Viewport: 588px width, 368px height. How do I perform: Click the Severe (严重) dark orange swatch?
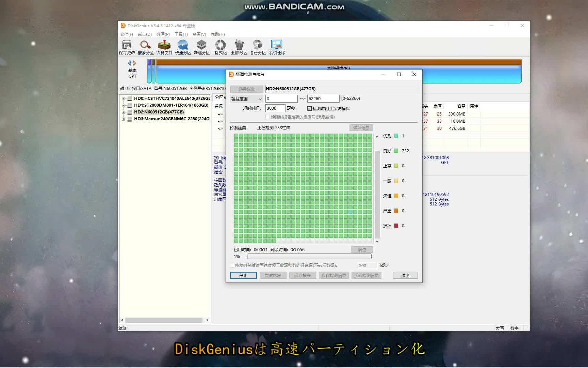pyautogui.click(x=396, y=211)
